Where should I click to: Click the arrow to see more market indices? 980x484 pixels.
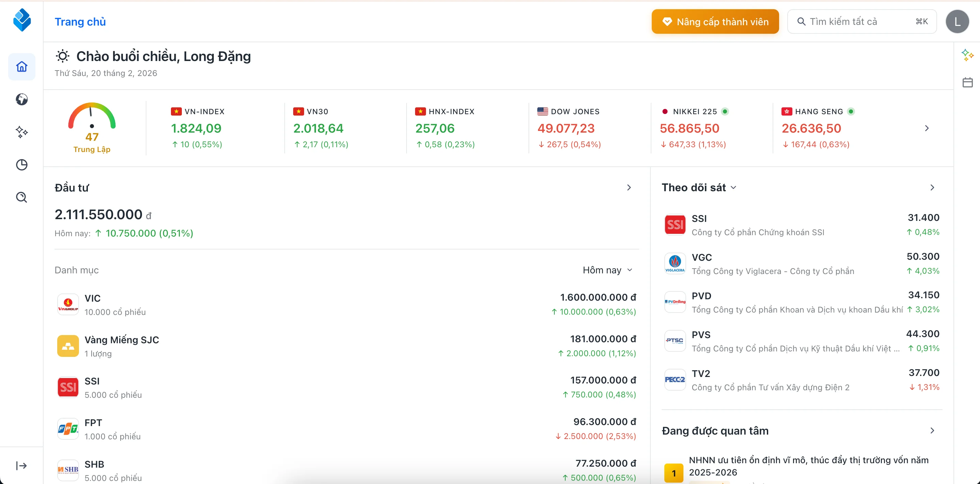(x=927, y=128)
